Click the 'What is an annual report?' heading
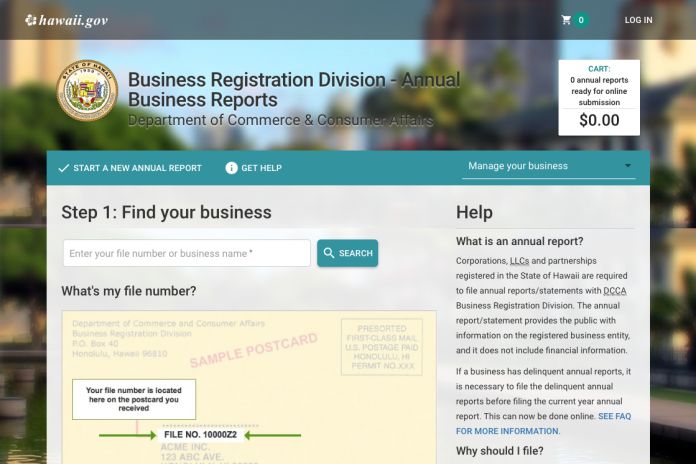 click(519, 241)
